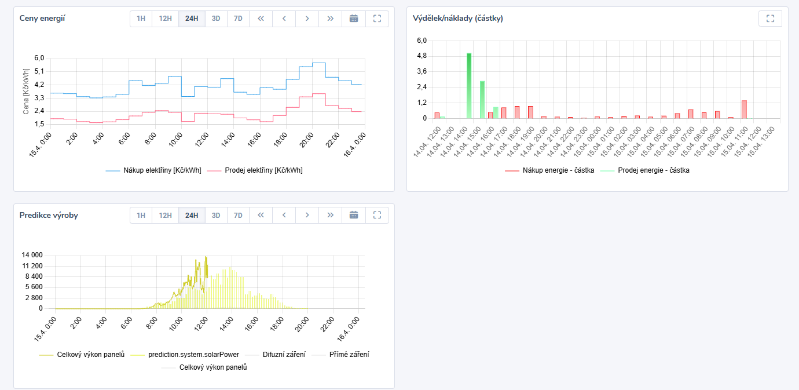
Task: Expand Predikce výroby chart to fullscreen
Action: click(377, 215)
